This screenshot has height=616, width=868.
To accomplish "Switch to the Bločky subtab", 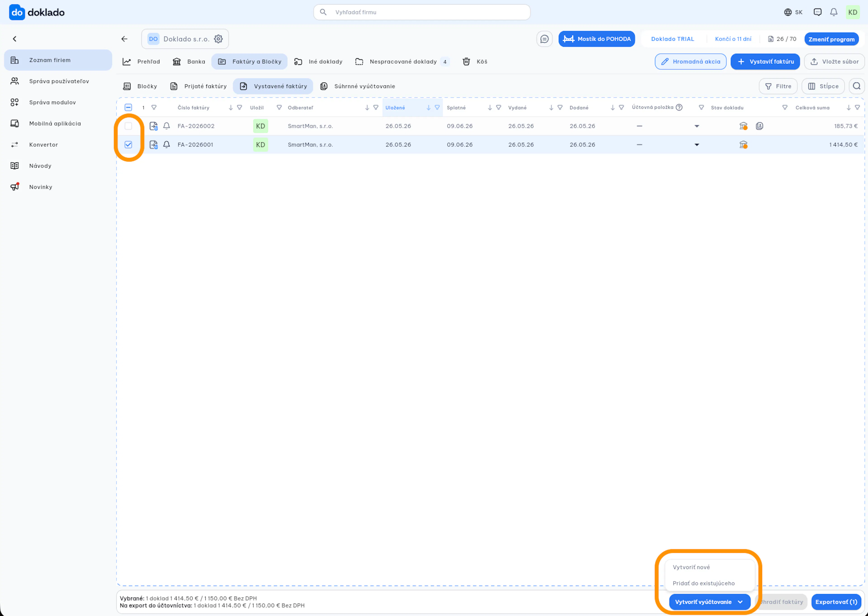I will pos(140,86).
